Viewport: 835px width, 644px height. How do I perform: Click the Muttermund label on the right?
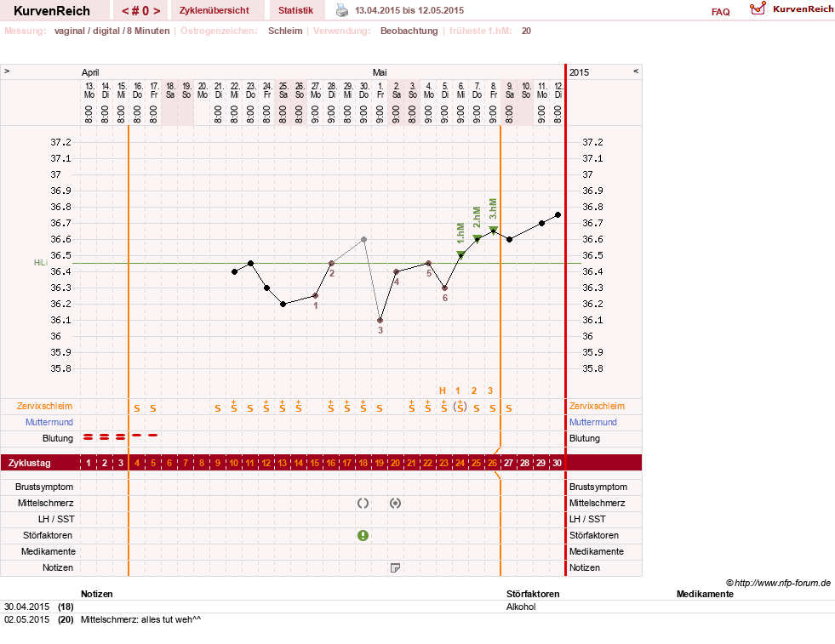593,422
